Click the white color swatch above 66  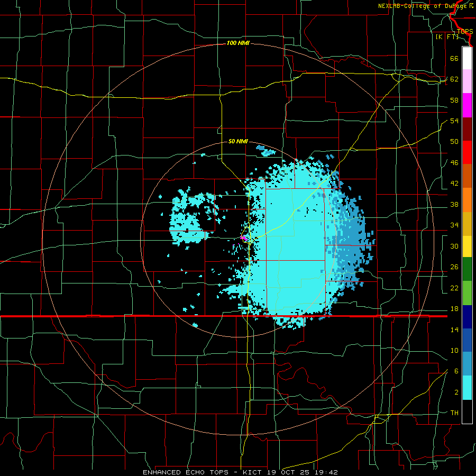coord(467,58)
